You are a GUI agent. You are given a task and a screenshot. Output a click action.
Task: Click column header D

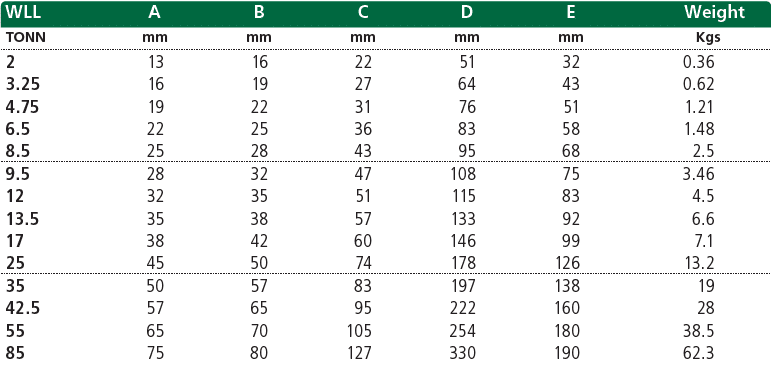(467, 12)
